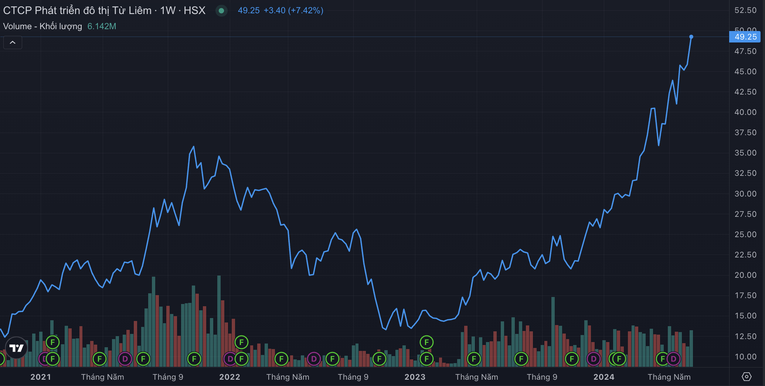The height and width of the screenshot is (386, 765).
Task: Click the 2022 label on the time axis
Action: tap(229, 377)
